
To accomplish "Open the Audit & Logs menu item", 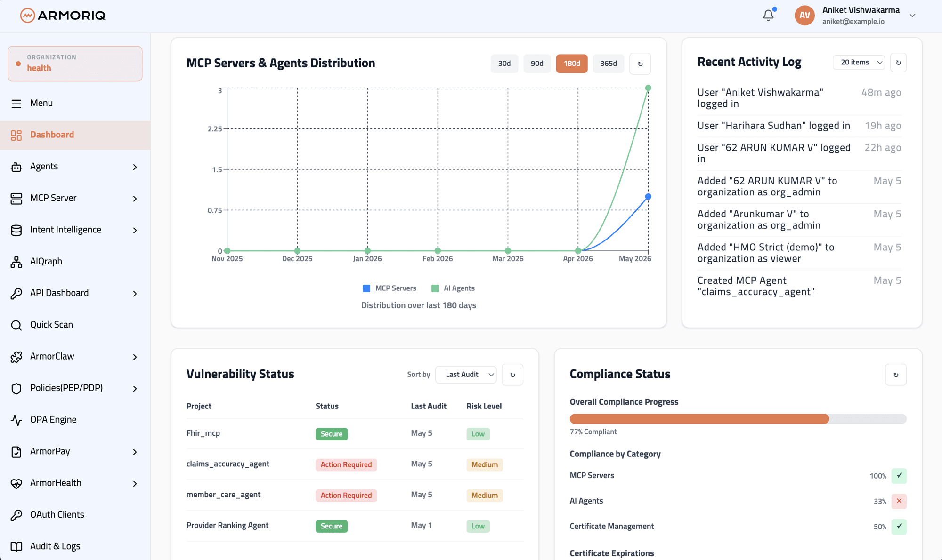I will pos(75,546).
